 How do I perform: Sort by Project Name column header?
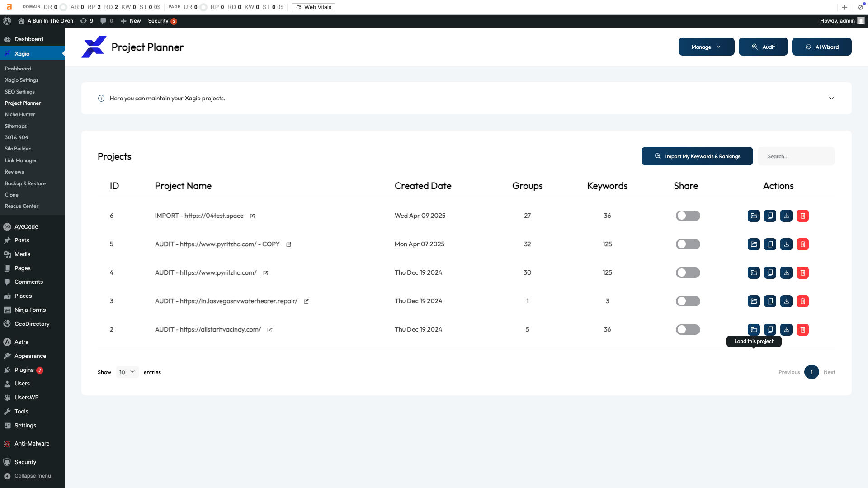(x=183, y=186)
